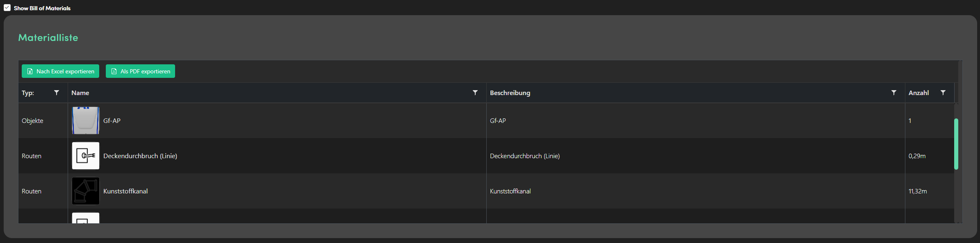Click the Materialliste heading
Screen dimensions: 980x243
pyautogui.click(x=48, y=38)
